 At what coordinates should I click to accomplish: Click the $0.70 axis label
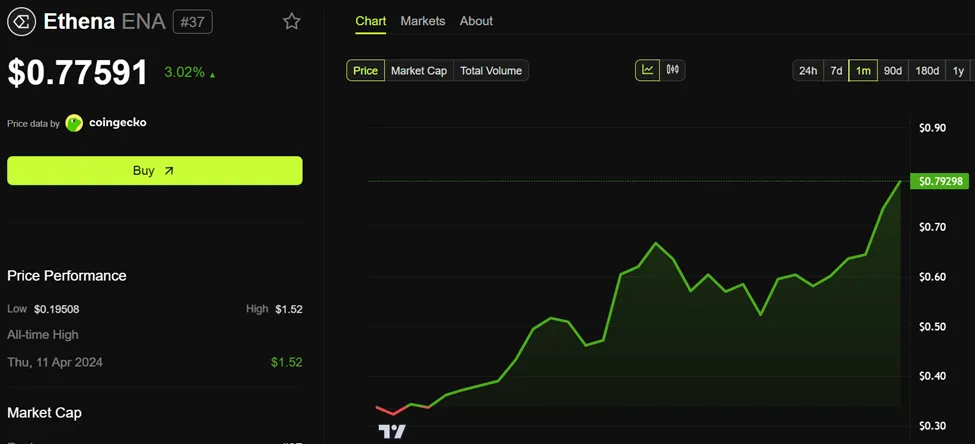pos(932,227)
